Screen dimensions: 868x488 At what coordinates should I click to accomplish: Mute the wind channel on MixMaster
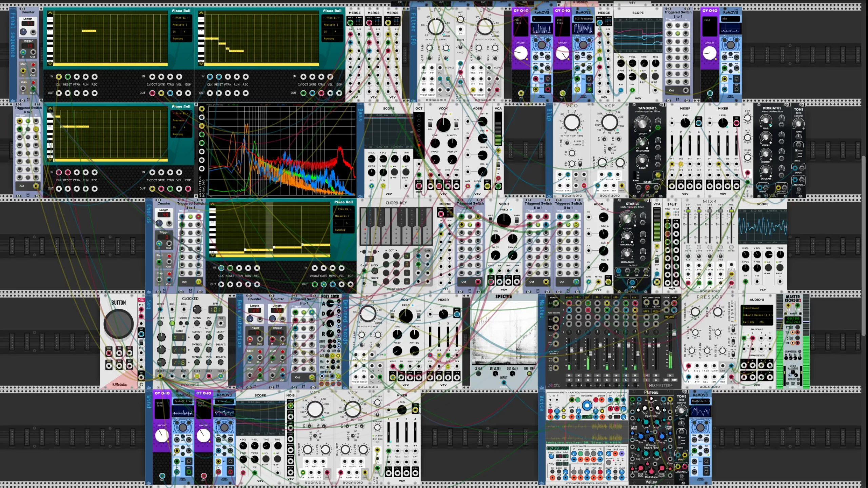point(569,375)
